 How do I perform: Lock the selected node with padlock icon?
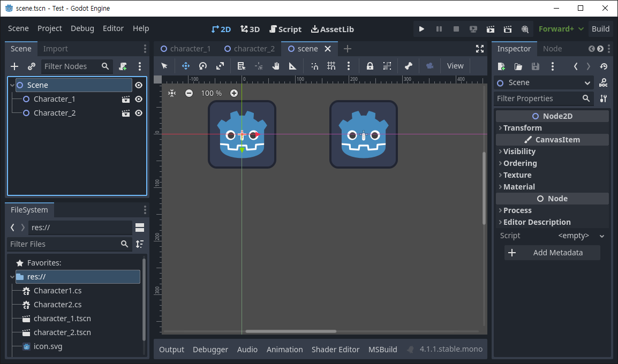(x=370, y=66)
